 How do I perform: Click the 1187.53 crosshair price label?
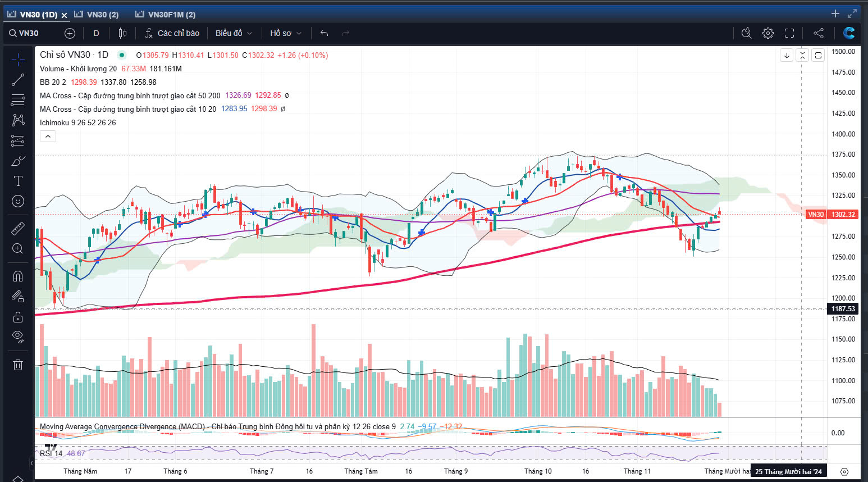(843, 309)
